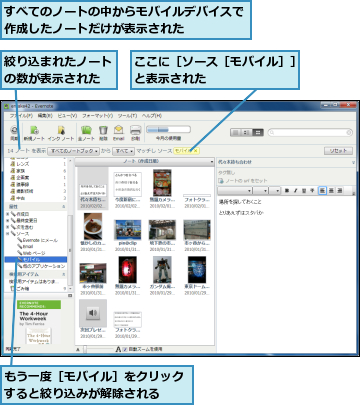
Task: Open the 編集(E) menu
Action: click(45, 116)
